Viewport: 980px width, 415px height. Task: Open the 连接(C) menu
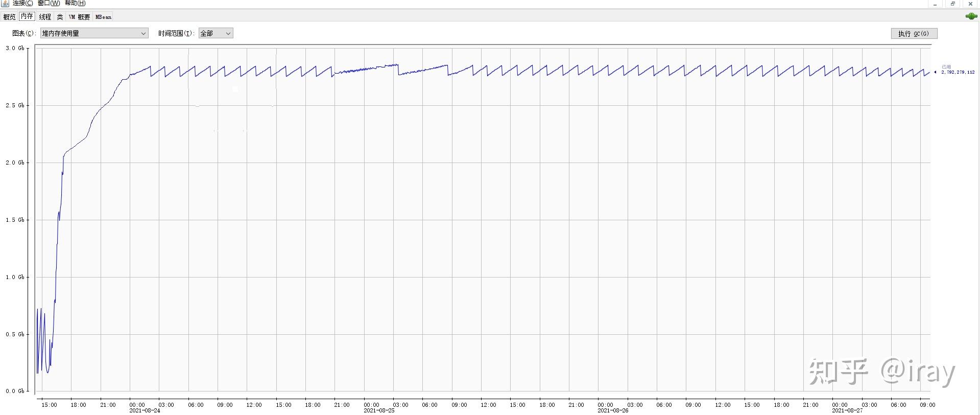[x=23, y=3]
